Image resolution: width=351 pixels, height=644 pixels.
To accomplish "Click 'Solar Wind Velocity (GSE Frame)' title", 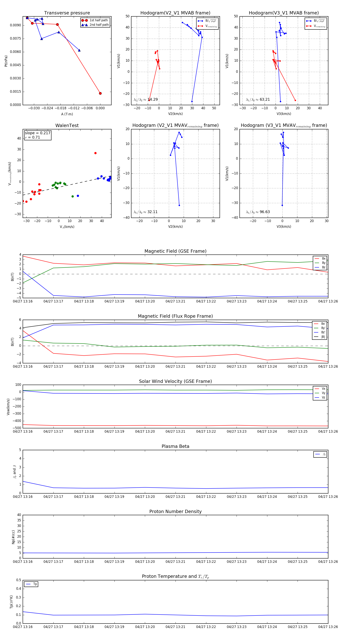I will [175, 381].
